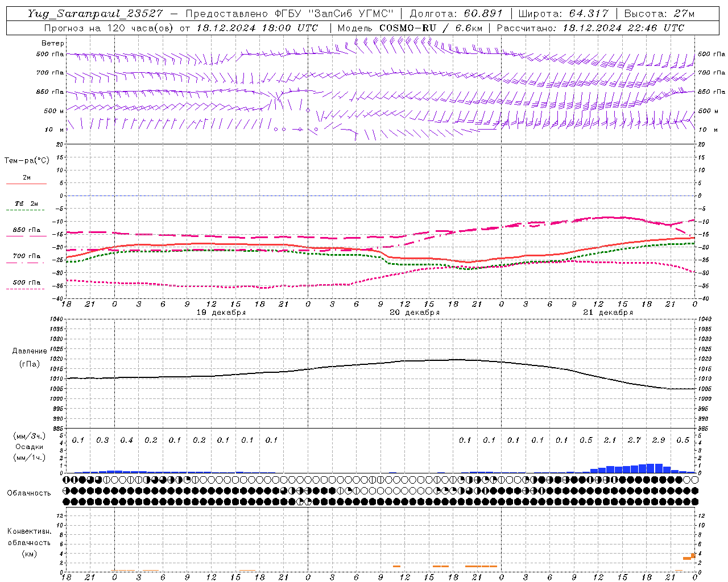This screenshot has height=582, width=728.
Task: Click the (мм/1ч.) unit label
Action: pyautogui.click(x=30, y=458)
